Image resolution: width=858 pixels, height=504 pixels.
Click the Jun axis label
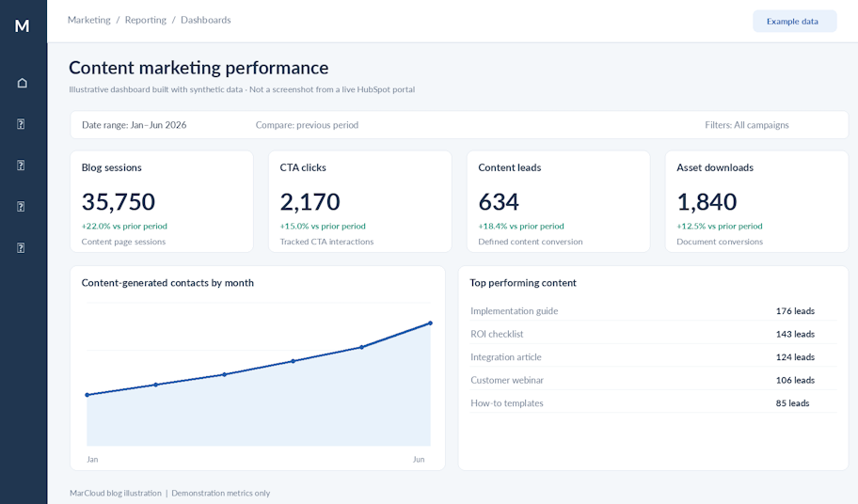tap(419, 459)
